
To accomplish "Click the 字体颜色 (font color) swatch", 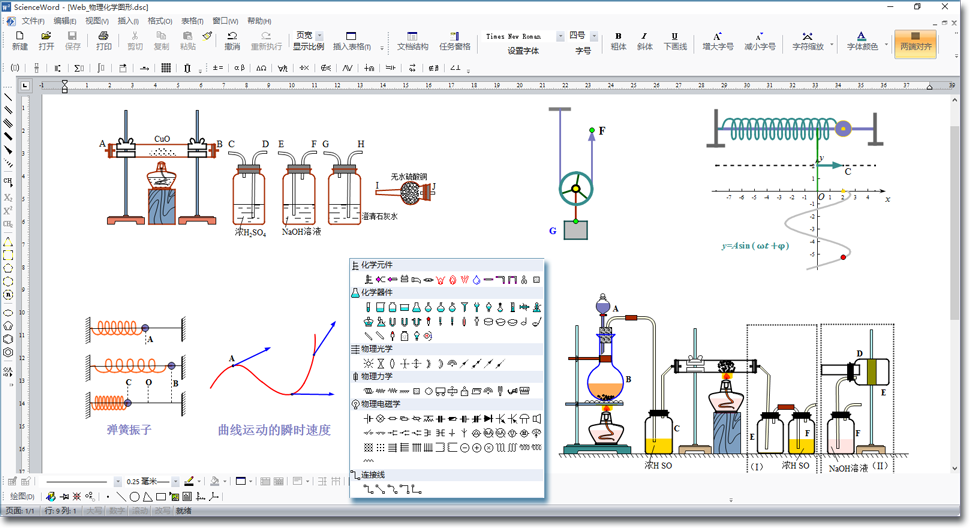I will tap(862, 40).
